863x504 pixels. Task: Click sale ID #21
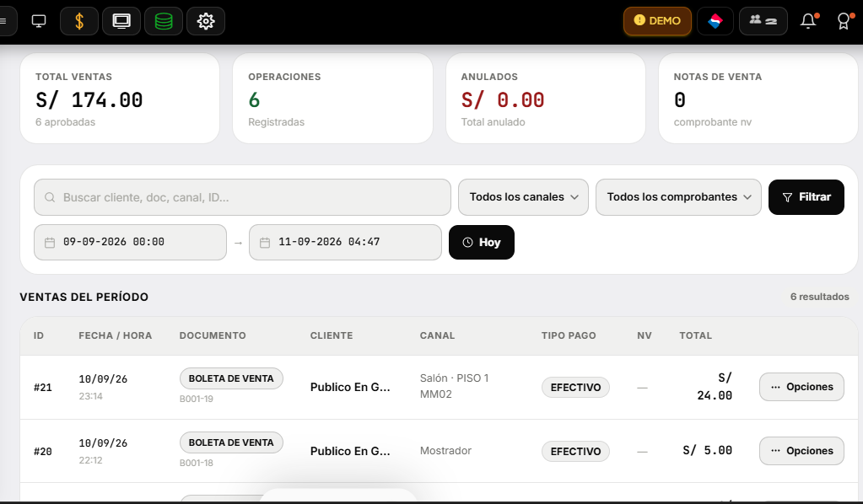click(x=43, y=388)
